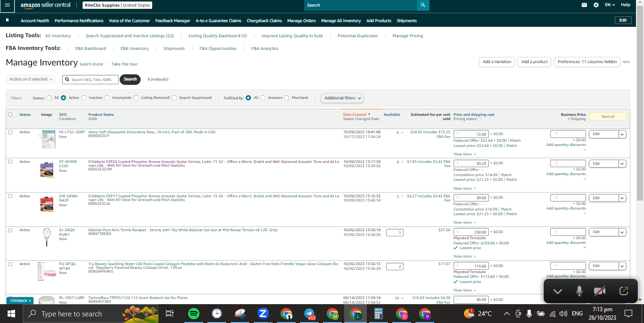Image resolution: width=644 pixels, height=323 pixels.
Task: Click the Amazon Seller Central logo
Action: tap(45, 5)
